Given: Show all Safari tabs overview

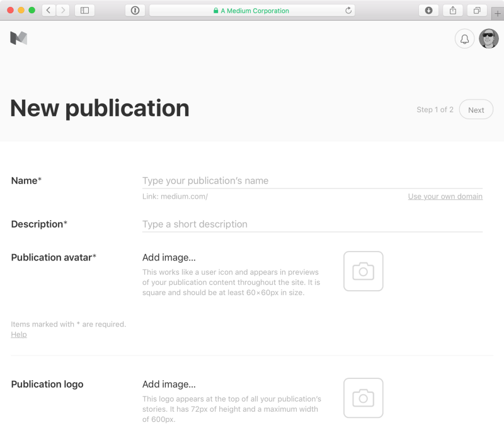Looking at the screenshot, I should tap(476, 11).
